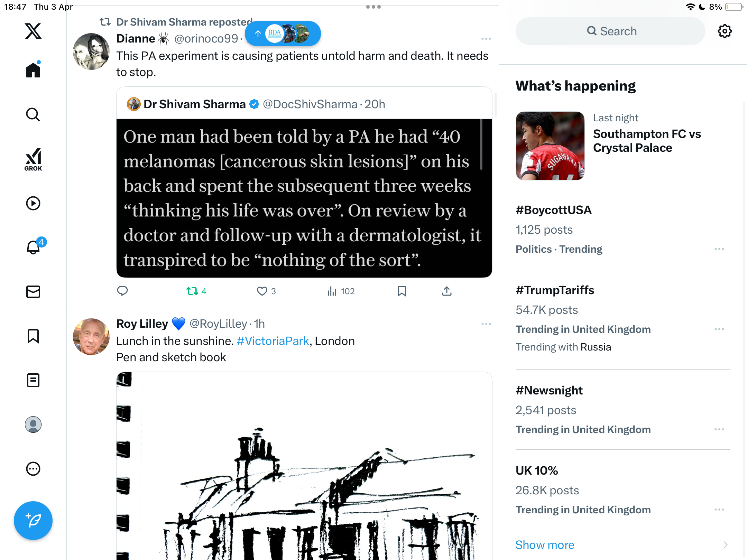Jump to new posts pill
The height and width of the screenshot is (560, 747).
point(283,34)
